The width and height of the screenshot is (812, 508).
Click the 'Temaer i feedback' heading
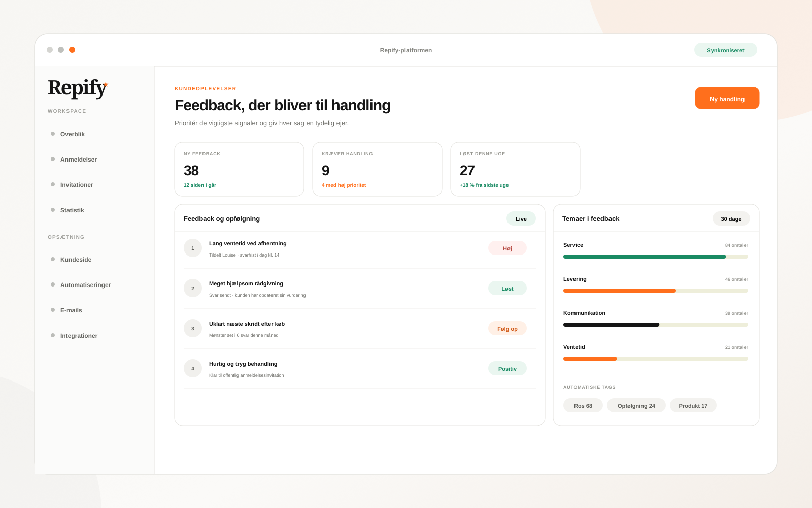pyautogui.click(x=591, y=219)
